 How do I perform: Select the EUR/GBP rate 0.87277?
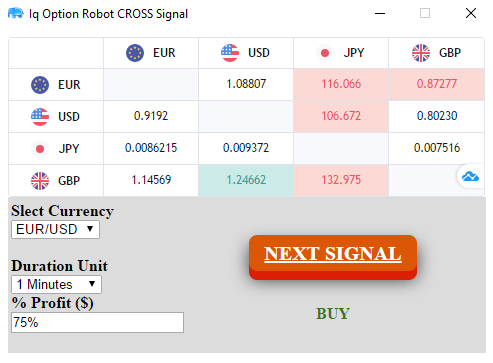click(437, 84)
